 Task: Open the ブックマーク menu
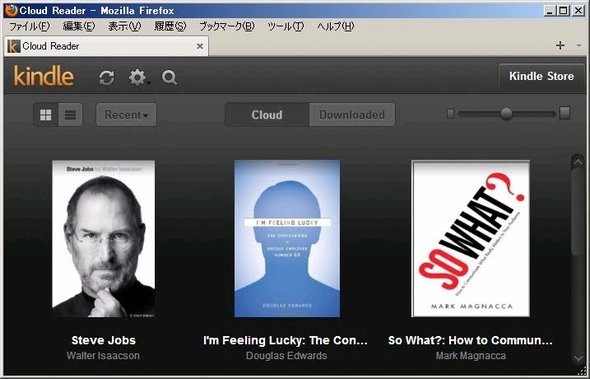227,26
